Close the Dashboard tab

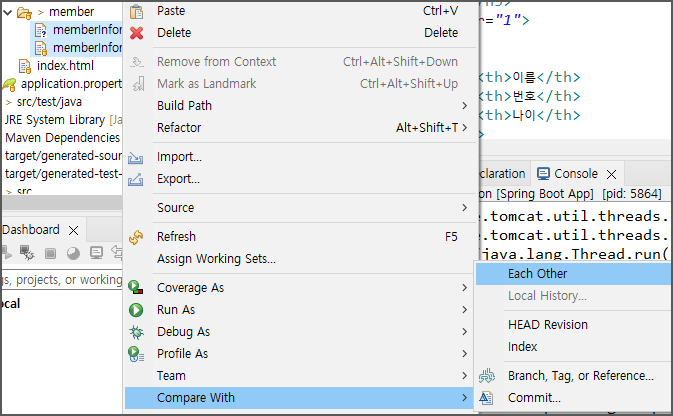point(73,231)
